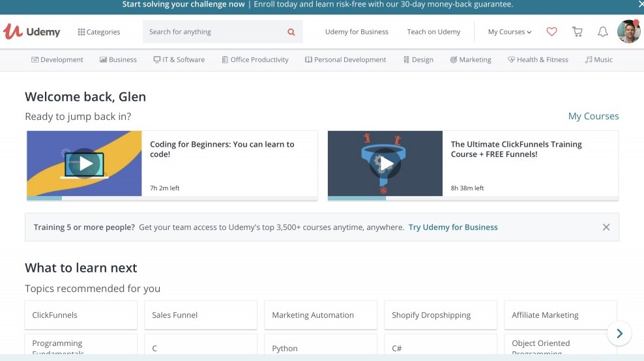The width and height of the screenshot is (644, 361).
Task: Click Try Udemy for Business link
Action: pyautogui.click(x=453, y=227)
